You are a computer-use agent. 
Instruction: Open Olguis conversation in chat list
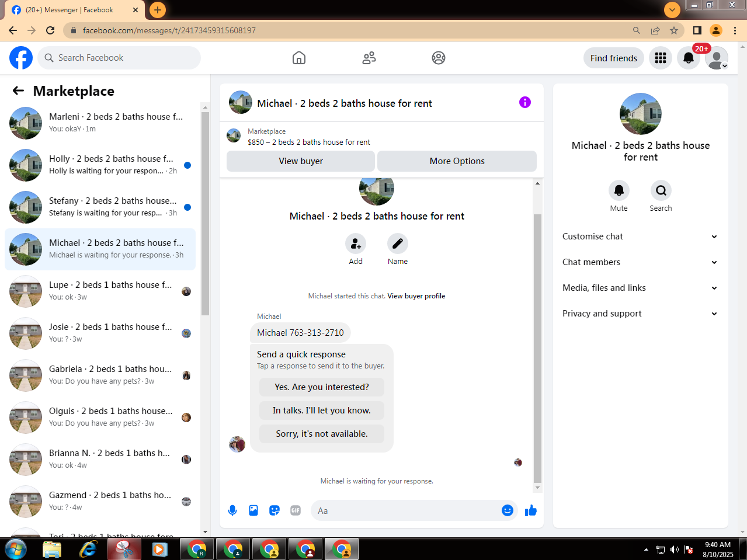[x=100, y=418]
